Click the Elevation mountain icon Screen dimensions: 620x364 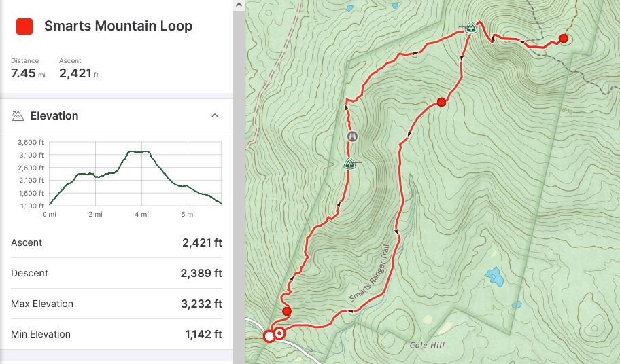pyautogui.click(x=18, y=115)
